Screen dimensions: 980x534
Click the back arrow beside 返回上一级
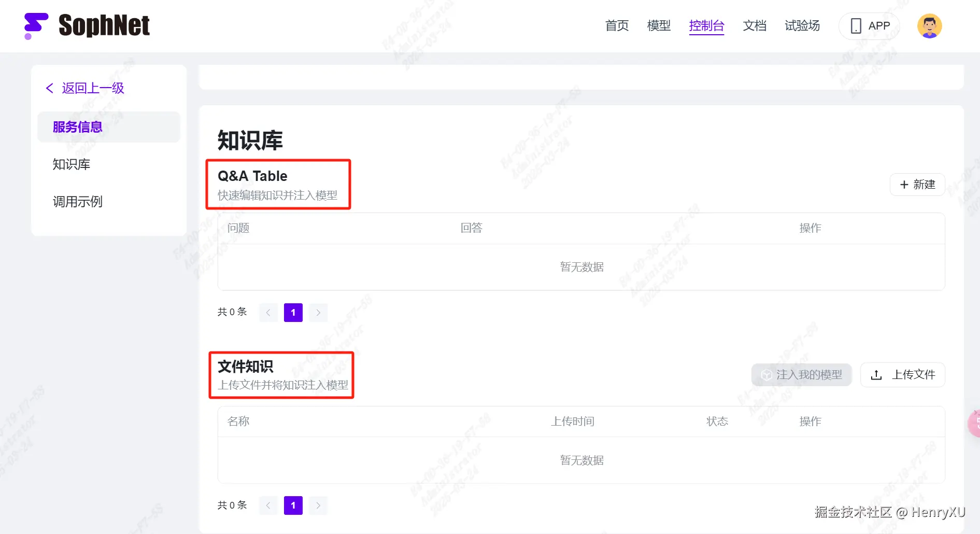pos(50,88)
